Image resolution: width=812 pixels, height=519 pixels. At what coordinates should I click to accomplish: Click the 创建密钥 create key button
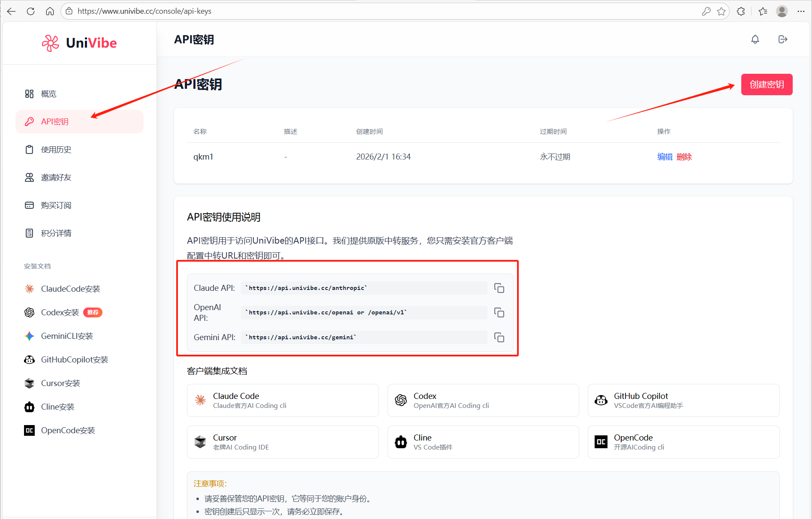tap(767, 84)
